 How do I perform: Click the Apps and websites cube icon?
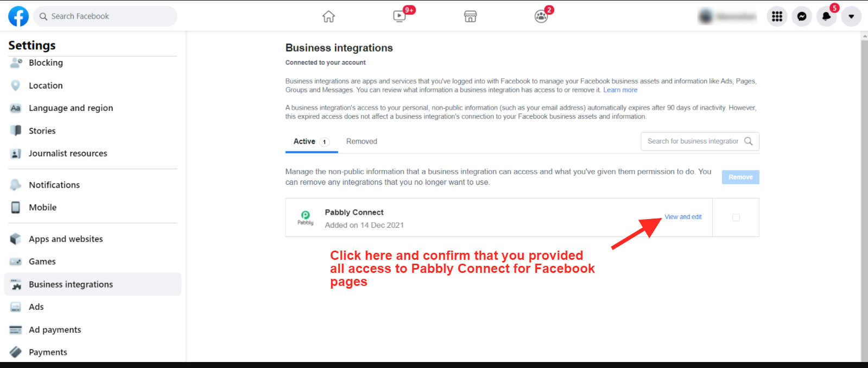click(16, 239)
